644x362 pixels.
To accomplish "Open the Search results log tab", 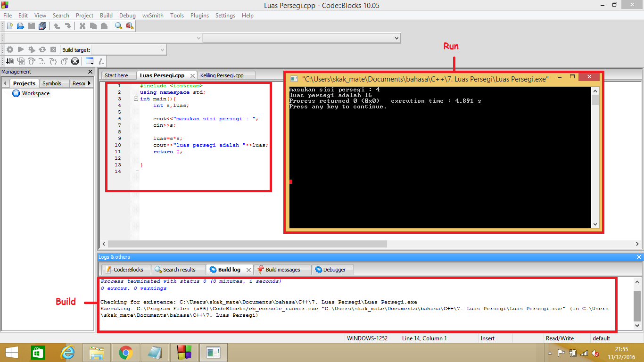I will tap(179, 270).
